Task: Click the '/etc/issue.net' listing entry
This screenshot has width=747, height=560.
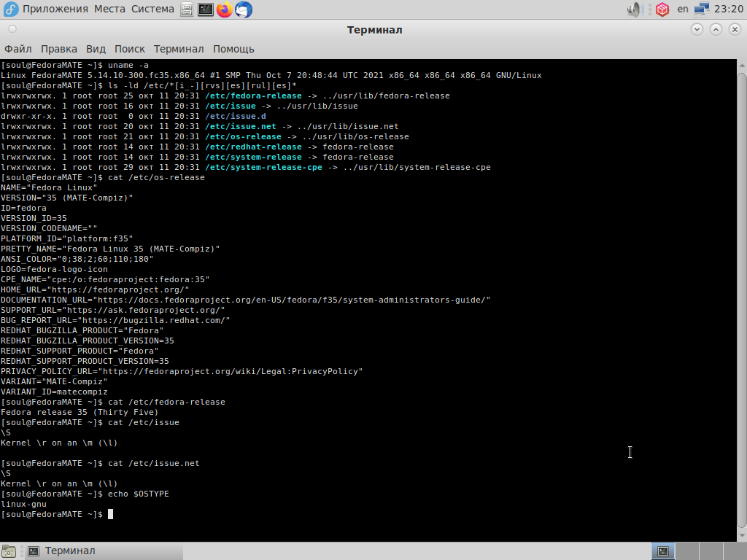Action: point(241,126)
